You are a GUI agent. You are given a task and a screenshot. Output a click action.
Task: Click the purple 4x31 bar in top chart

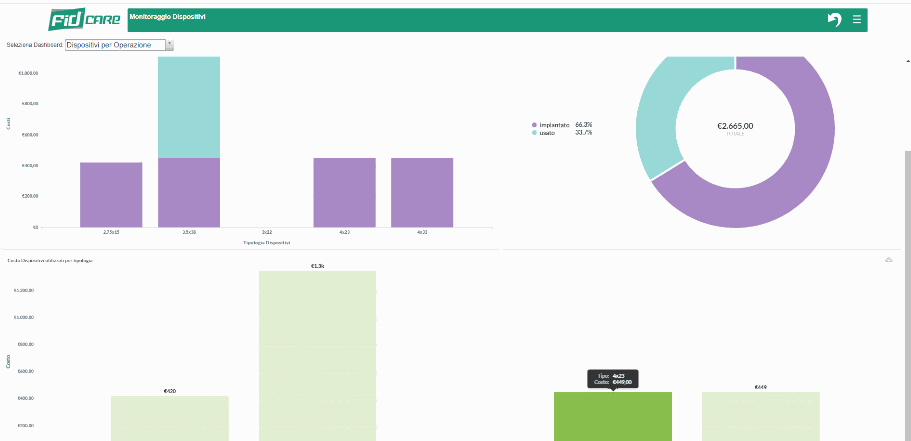(x=421, y=192)
